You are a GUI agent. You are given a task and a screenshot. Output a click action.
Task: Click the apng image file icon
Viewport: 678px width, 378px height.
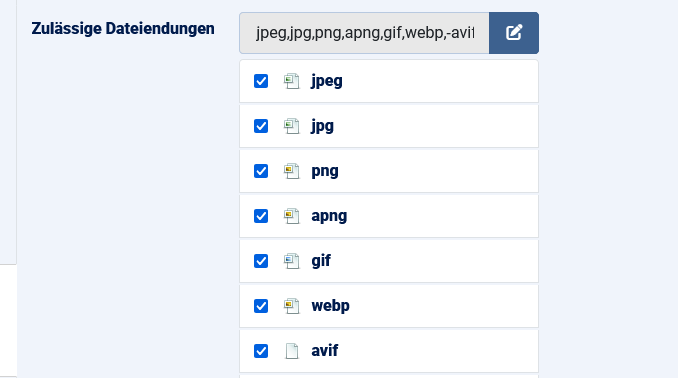[291, 216]
